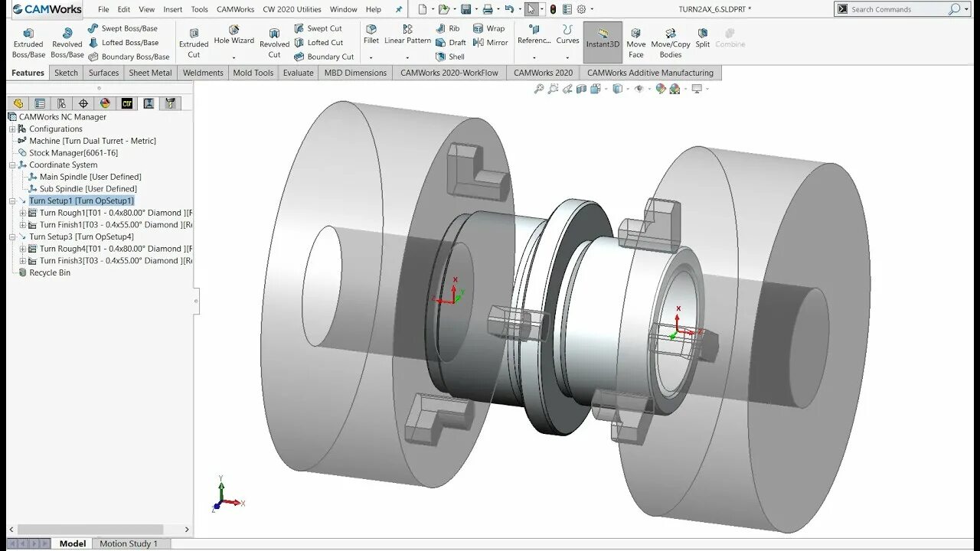Click the Zoom to Fit magnifier icon
This screenshot has width=980, height=551.
tap(539, 89)
